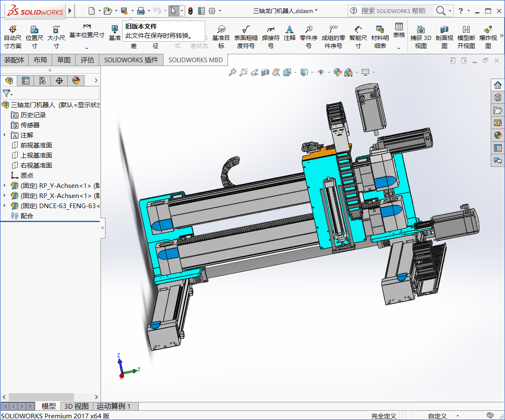Viewport: 505px width, 420px height.
Task: Open the DimXpertManager crosshair tab
Action: [x=59, y=81]
